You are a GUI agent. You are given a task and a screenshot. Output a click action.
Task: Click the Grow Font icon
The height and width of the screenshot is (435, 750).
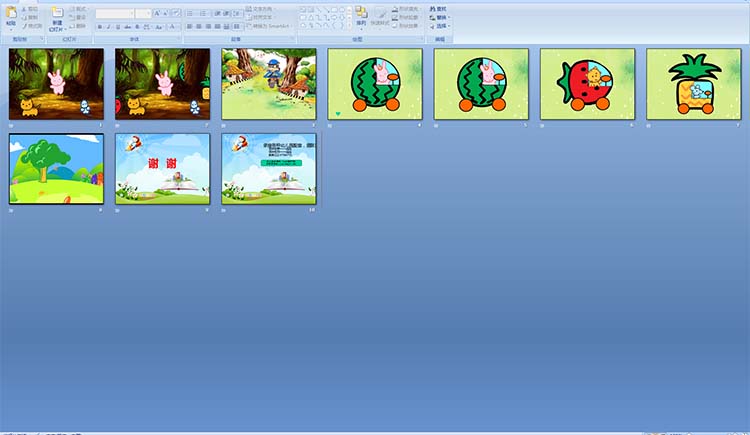[156, 13]
